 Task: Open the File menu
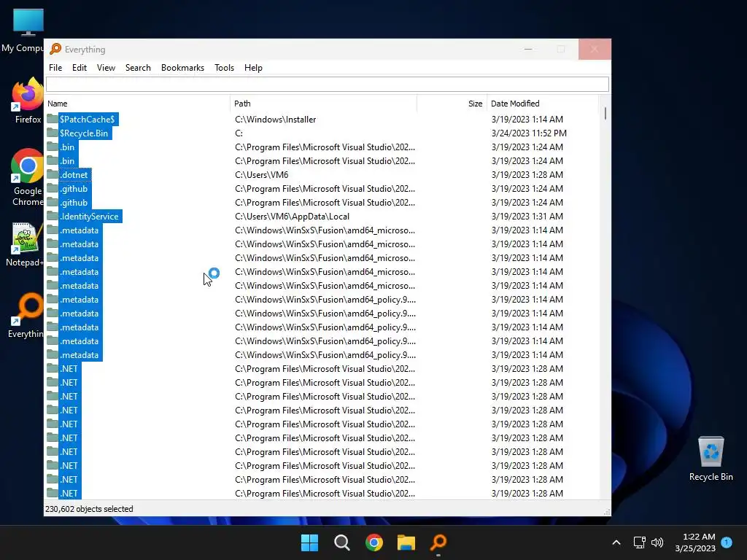tap(55, 68)
